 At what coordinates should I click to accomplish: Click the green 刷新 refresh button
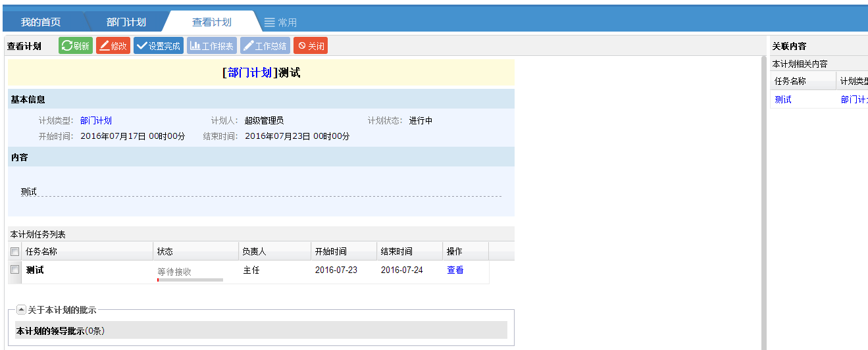tap(76, 46)
